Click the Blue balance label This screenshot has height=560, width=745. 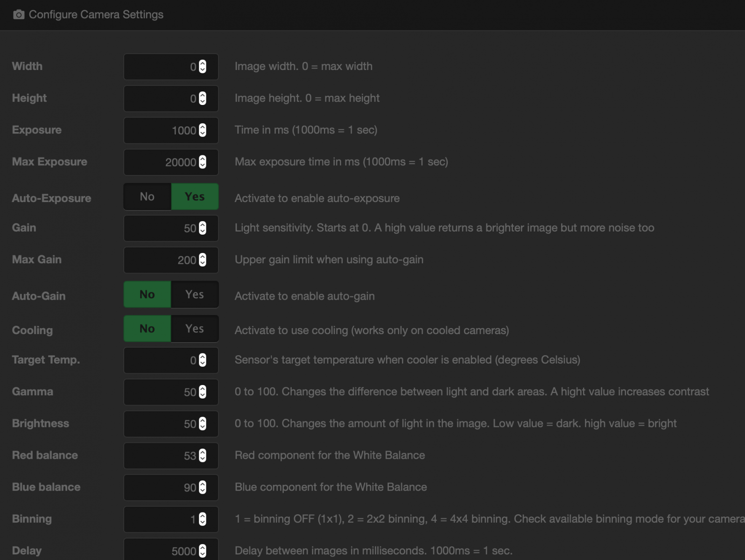point(46,487)
